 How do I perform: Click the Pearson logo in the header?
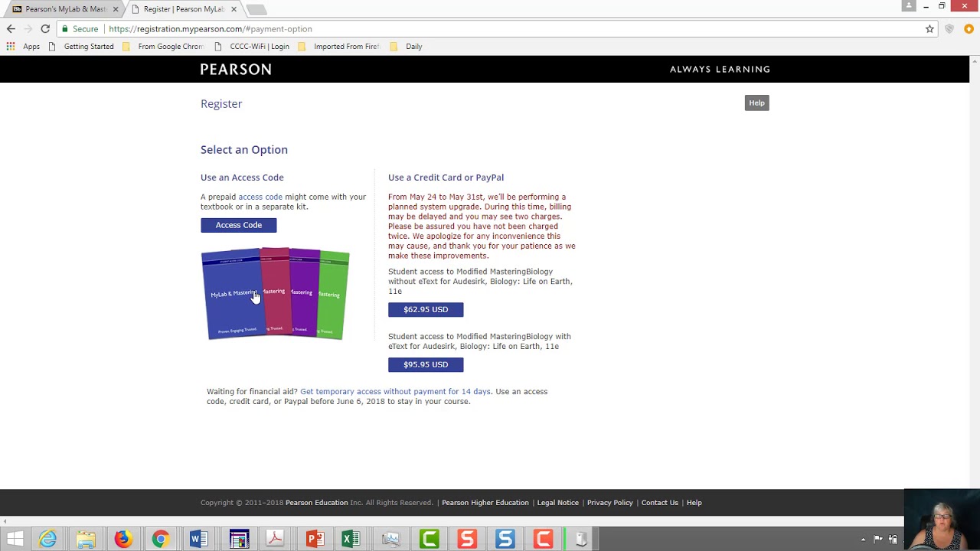236,69
